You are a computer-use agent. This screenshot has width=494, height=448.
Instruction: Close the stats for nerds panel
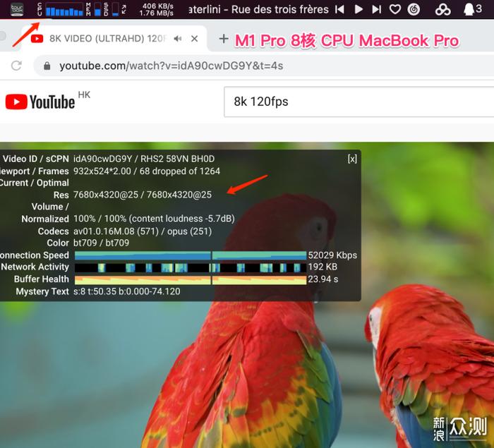[352, 159]
